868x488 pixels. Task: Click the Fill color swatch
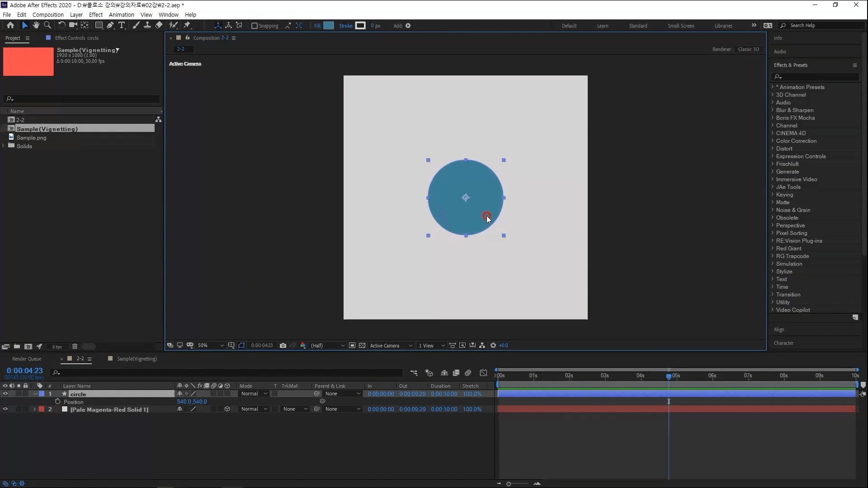pos(329,26)
